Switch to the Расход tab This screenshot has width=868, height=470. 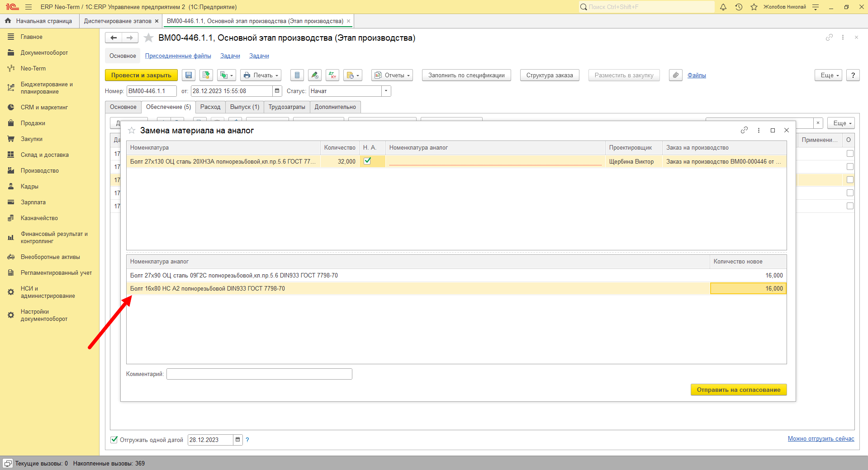210,107
